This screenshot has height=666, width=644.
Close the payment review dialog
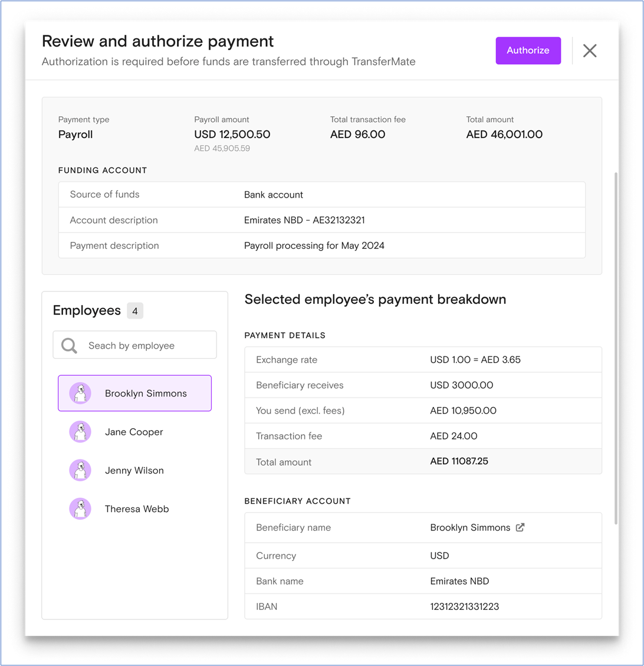point(590,51)
